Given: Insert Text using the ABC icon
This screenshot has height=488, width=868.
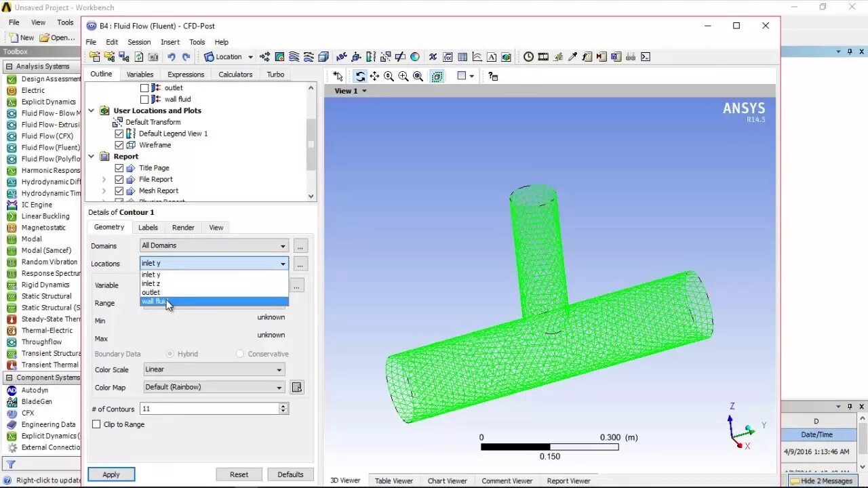Looking at the screenshot, I should [341, 57].
